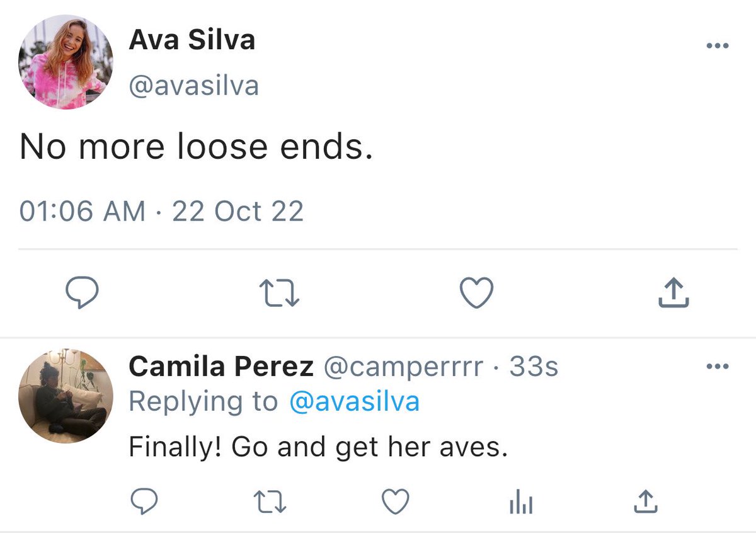The image size is (756, 533).
Task: Click the 01:06 AM · 22 Oct 22 timestamp
Action: 162,211
